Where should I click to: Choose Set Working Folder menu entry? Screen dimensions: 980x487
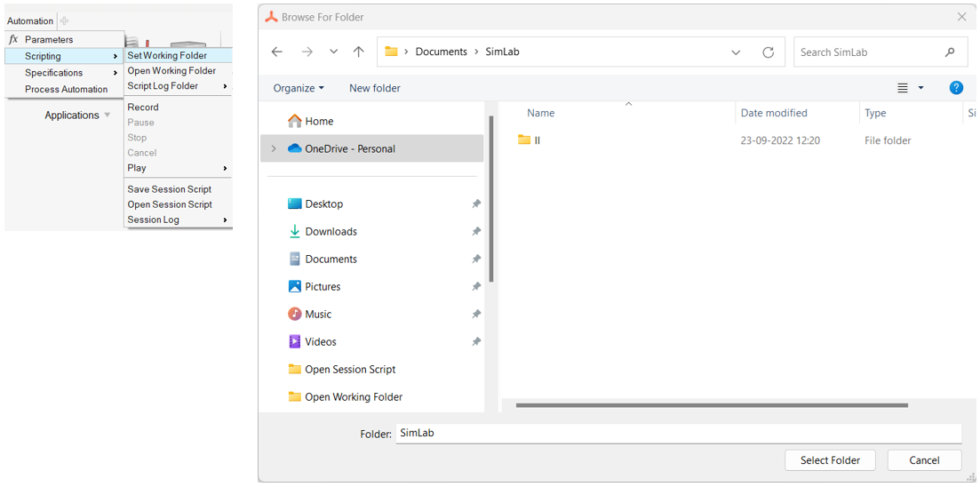(167, 55)
